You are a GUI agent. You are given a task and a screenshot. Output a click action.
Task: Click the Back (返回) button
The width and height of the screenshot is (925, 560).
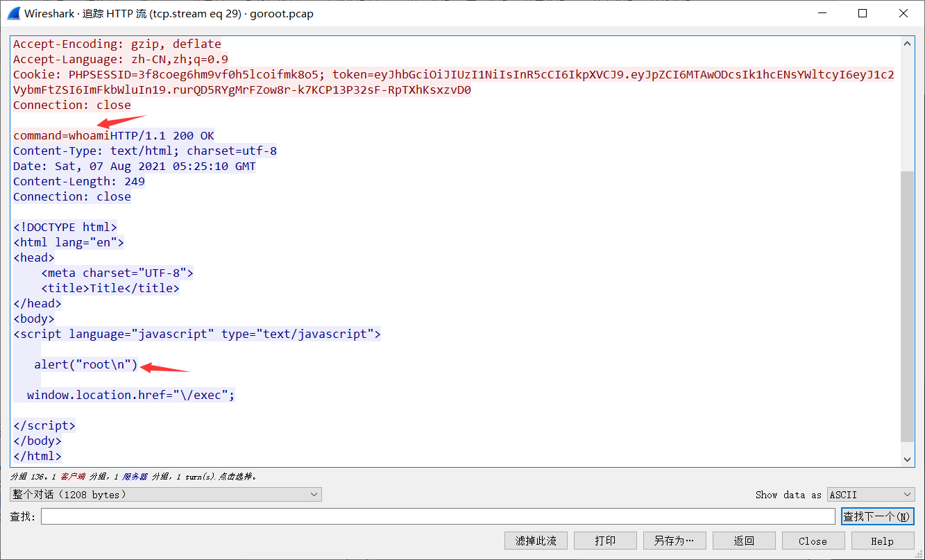point(744,541)
